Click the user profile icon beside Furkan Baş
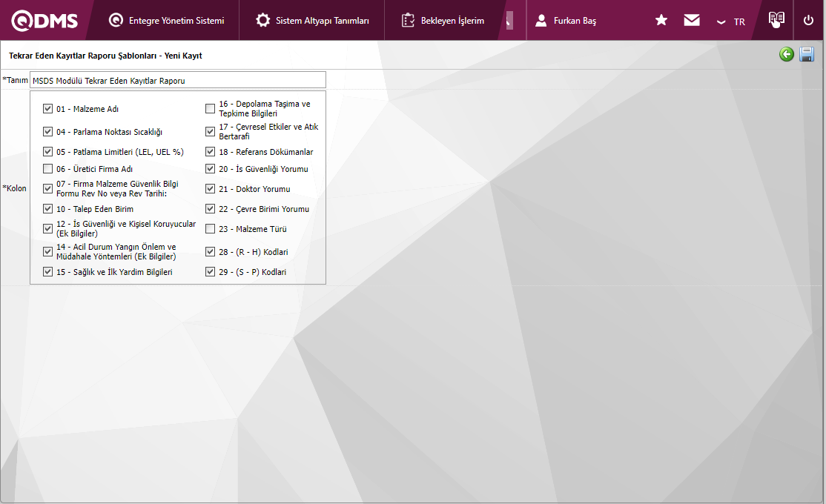Image resolution: width=826 pixels, height=504 pixels. coord(541,21)
